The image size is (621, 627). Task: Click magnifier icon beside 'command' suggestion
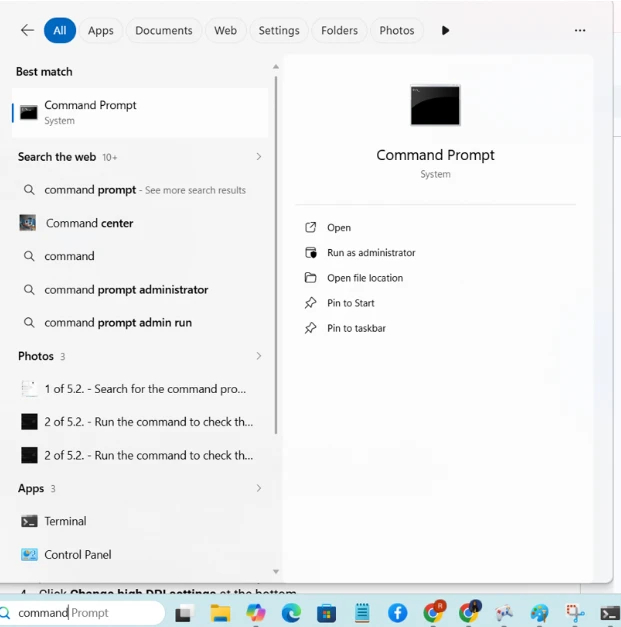click(x=29, y=256)
